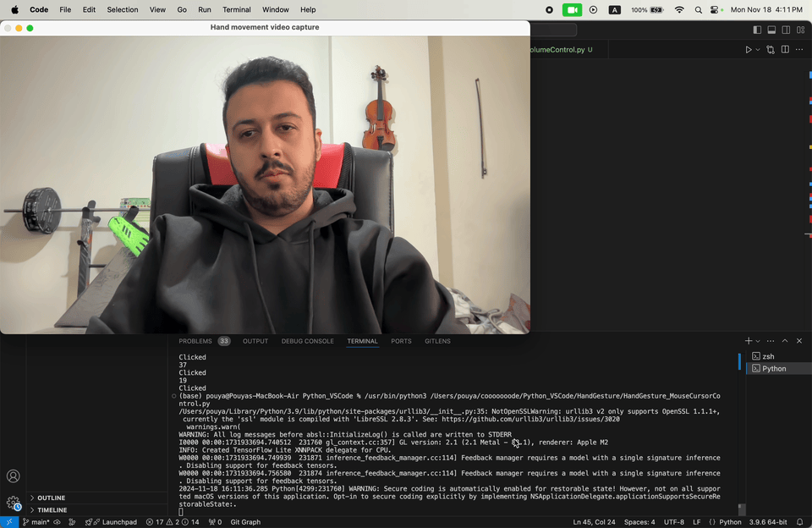Image resolution: width=812 pixels, height=528 pixels.
Task: Open the remote window indicator in the status bar
Action: [x=9, y=522]
